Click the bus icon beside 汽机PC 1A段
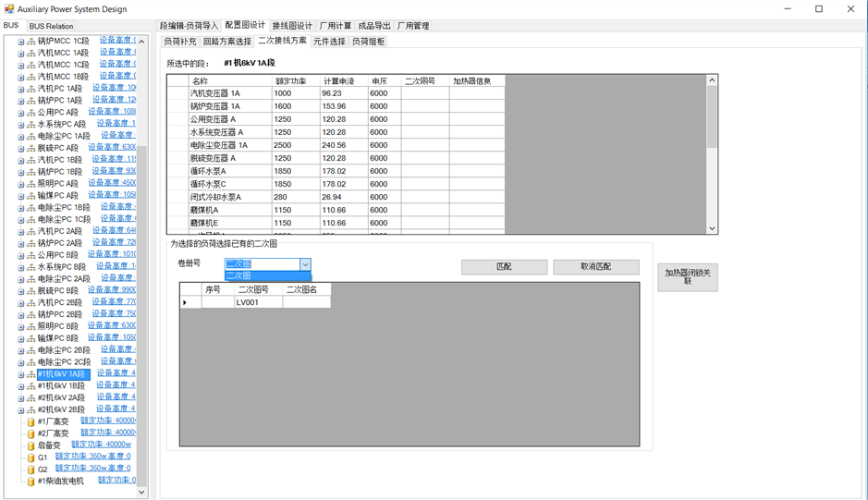 tap(31, 89)
